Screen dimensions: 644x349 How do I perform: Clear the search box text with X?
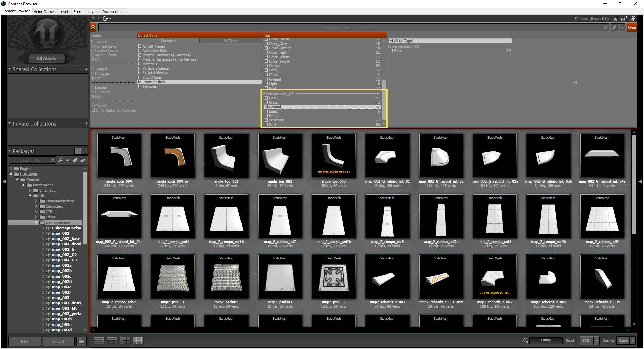(605, 27)
